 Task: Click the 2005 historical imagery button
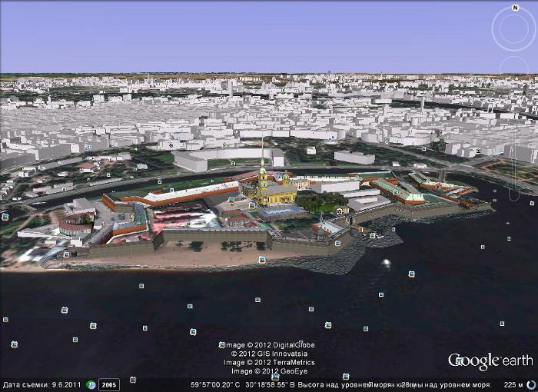(x=109, y=384)
